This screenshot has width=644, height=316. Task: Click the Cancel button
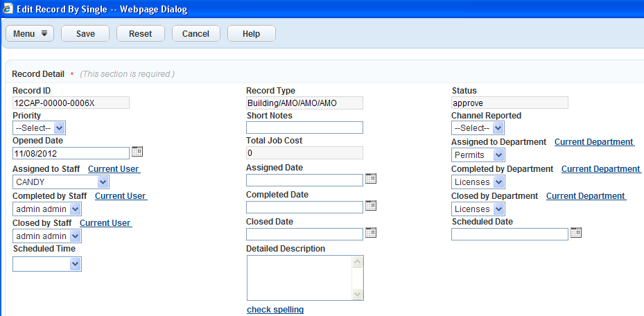click(x=195, y=33)
